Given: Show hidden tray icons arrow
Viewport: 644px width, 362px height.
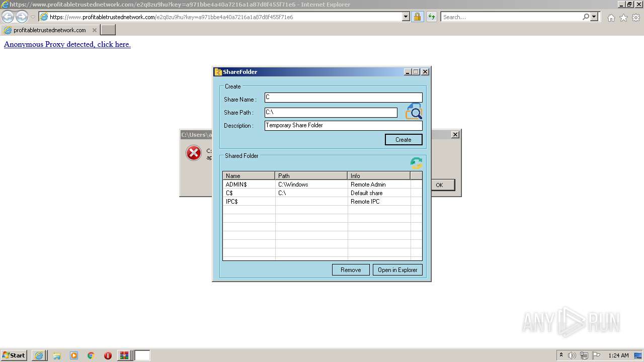Looking at the screenshot, I should tap(561, 355).
